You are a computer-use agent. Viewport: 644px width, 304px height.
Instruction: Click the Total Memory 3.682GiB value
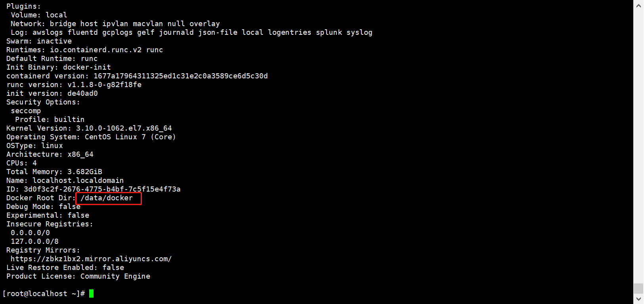(x=84, y=172)
